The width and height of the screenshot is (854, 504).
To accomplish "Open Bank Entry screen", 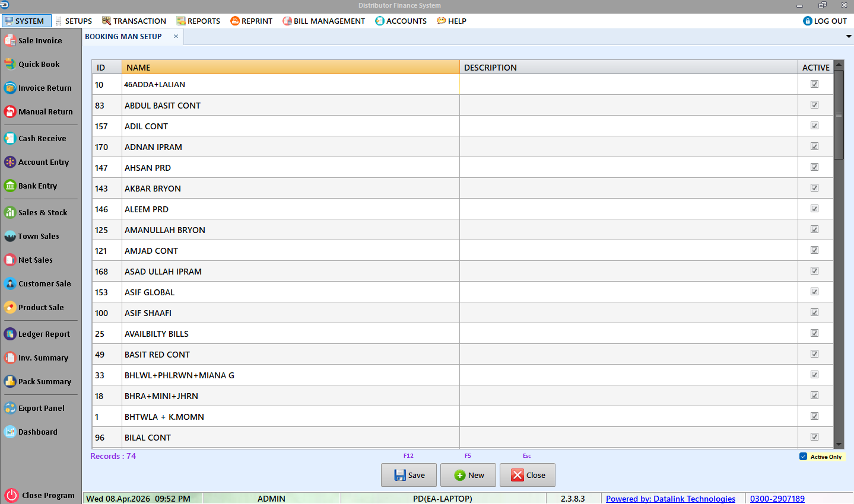I will pos(31,186).
